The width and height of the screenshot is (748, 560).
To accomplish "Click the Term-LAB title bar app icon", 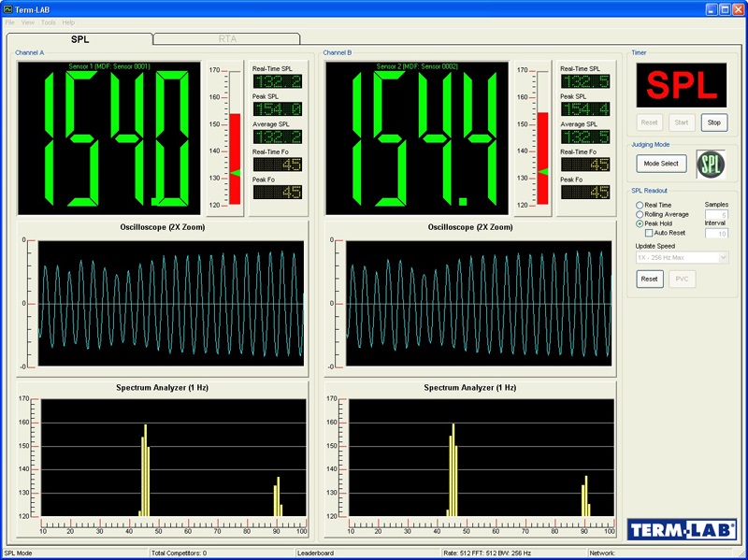I will tap(8, 8).
